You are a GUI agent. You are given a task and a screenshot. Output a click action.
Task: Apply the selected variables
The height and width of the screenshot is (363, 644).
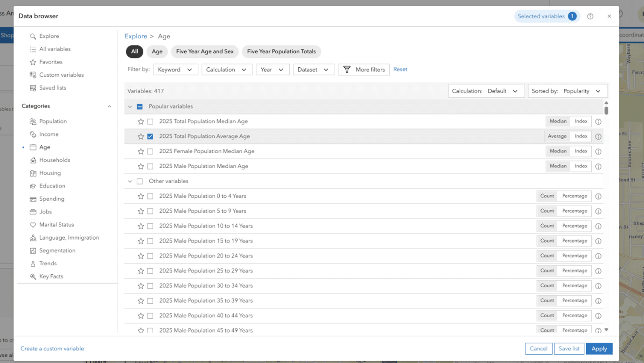pos(599,349)
